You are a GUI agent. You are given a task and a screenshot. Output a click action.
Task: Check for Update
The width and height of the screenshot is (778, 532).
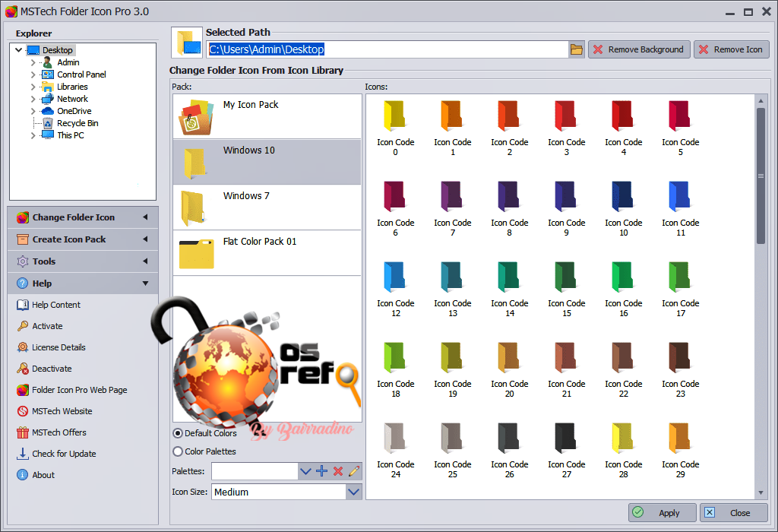[x=56, y=454]
